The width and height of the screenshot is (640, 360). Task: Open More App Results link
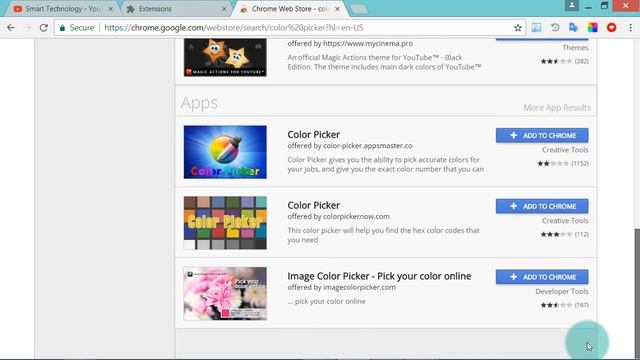pos(557,107)
